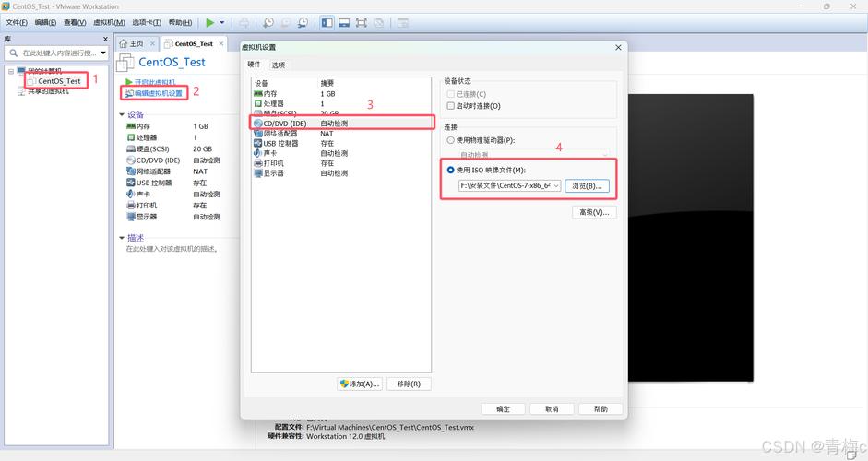Viewport: 868px width, 461px height.
Task: Click the black VM screen preview
Action: click(690, 238)
